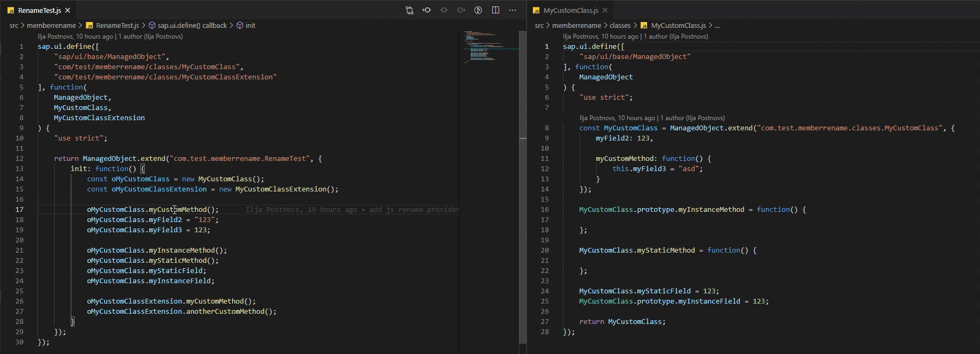Close the MyCustomClass.js tab
This screenshot has height=354, width=980.
(x=605, y=10)
